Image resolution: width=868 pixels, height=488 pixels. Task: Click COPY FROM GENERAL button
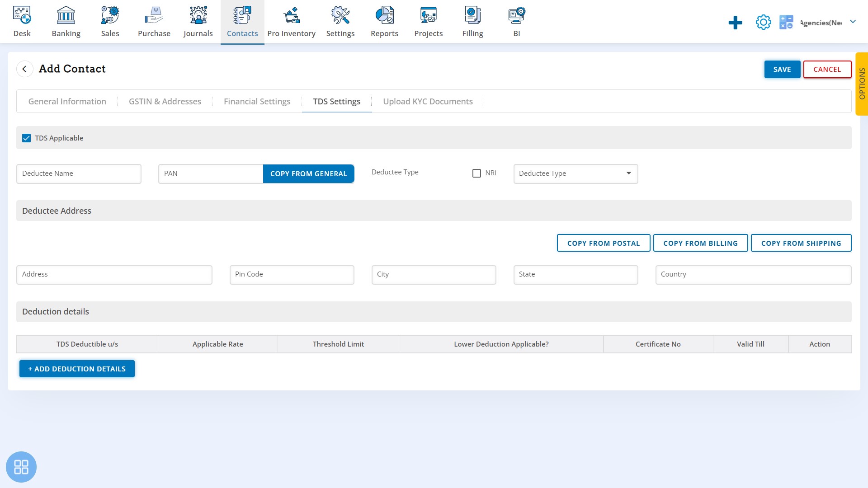(308, 174)
